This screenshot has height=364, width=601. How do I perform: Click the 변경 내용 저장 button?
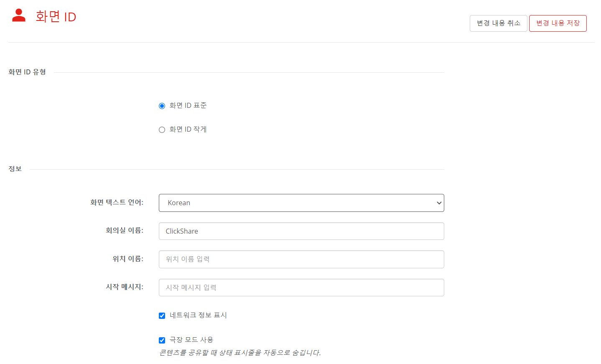[x=558, y=23]
